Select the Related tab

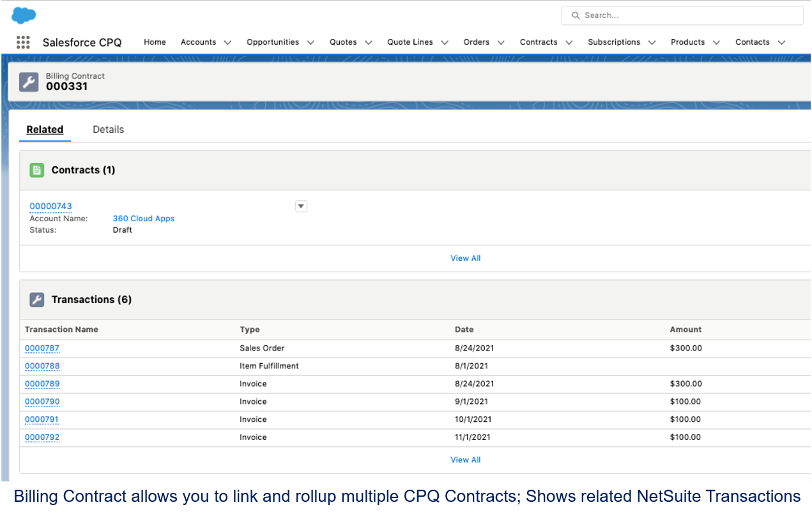45,130
